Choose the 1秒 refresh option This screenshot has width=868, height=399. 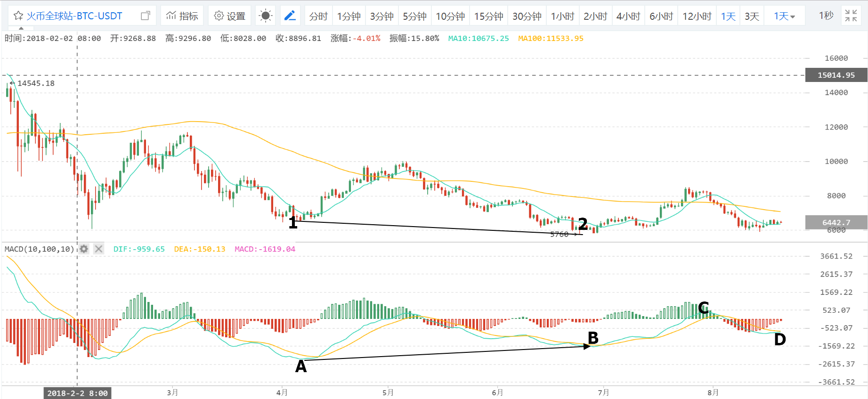tap(826, 16)
